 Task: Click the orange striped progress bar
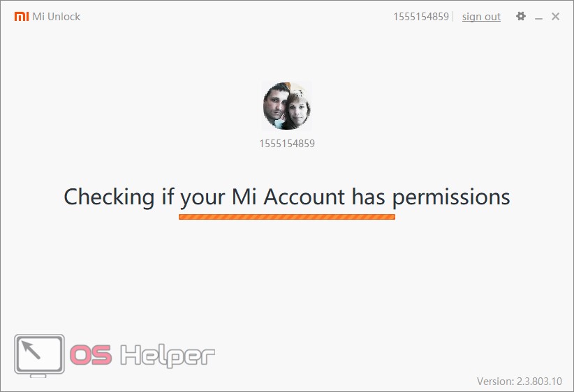click(x=287, y=217)
